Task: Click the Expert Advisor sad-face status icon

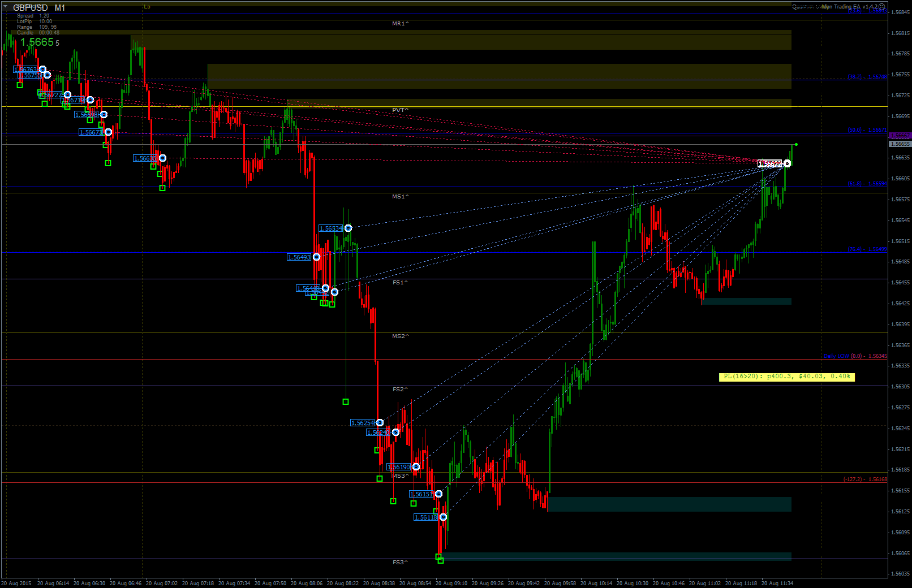Action: [881, 7]
